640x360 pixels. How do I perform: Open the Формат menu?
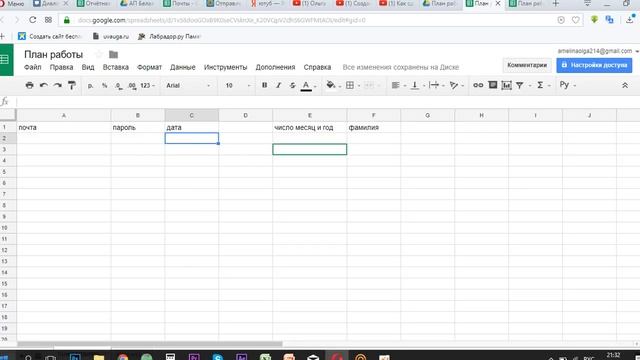click(149, 67)
